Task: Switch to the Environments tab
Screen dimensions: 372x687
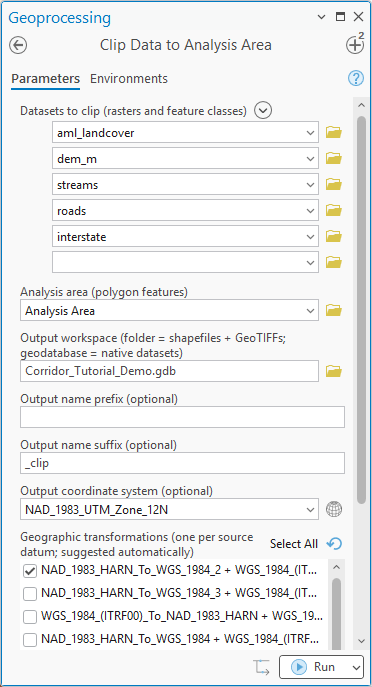Action: tap(129, 79)
